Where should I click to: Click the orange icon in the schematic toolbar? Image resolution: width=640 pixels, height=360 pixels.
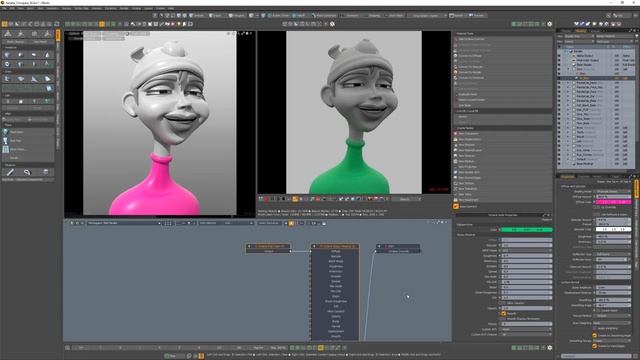pyautogui.click(x=291, y=223)
